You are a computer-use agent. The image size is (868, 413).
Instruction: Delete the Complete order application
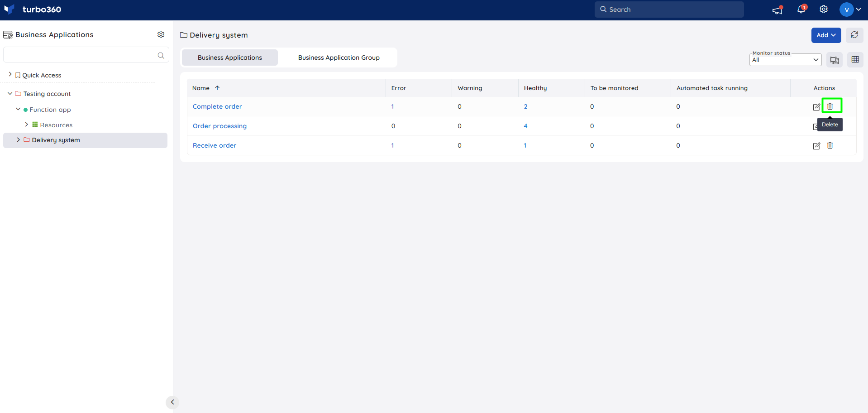pos(830,106)
